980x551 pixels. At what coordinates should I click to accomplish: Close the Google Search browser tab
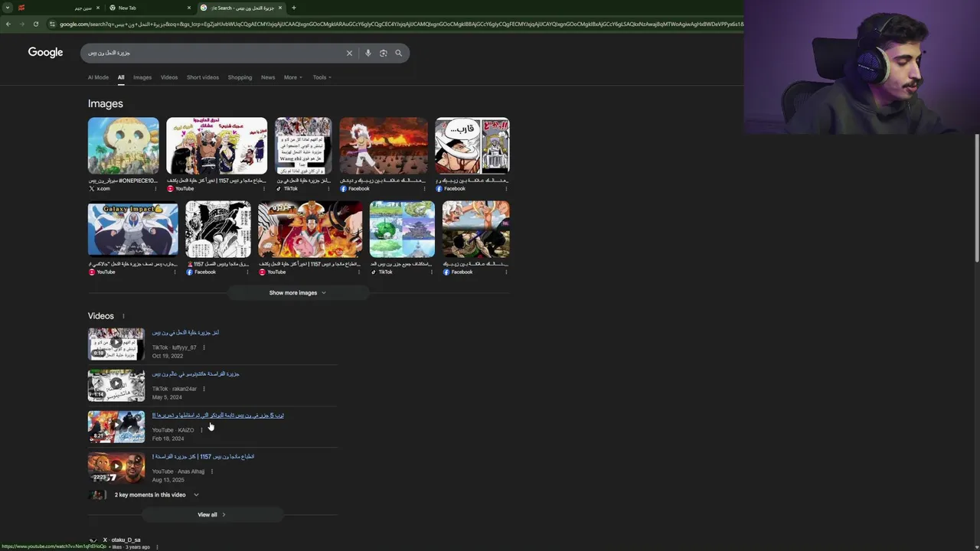coord(280,8)
